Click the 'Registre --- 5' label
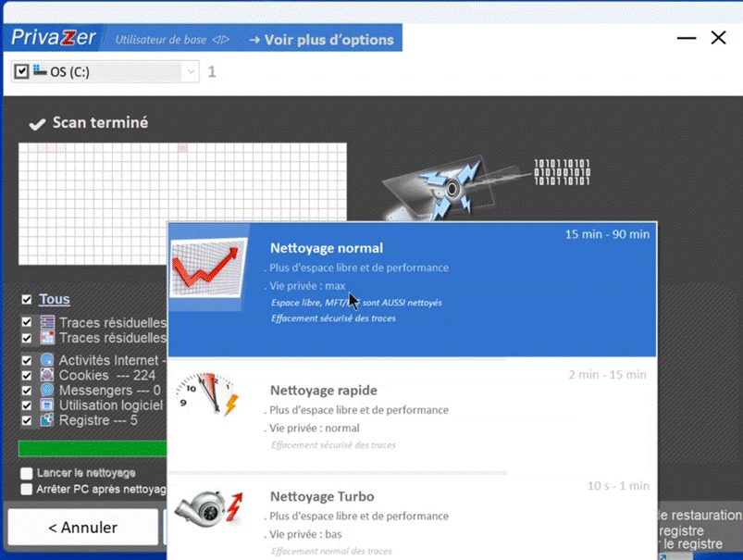This screenshot has height=560, width=743. click(98, 420)
